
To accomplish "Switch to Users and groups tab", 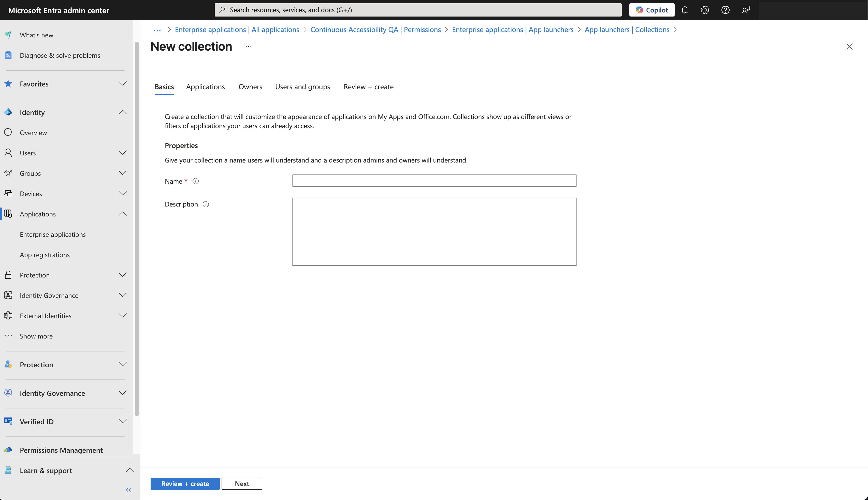I will pos(302,87).
